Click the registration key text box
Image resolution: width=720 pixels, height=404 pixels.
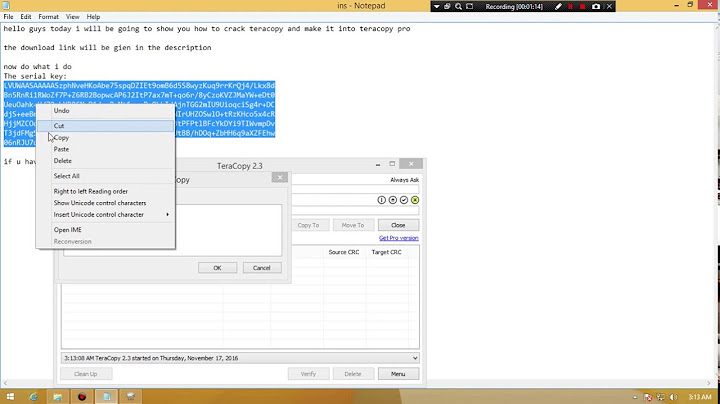(x=228, y=230)
